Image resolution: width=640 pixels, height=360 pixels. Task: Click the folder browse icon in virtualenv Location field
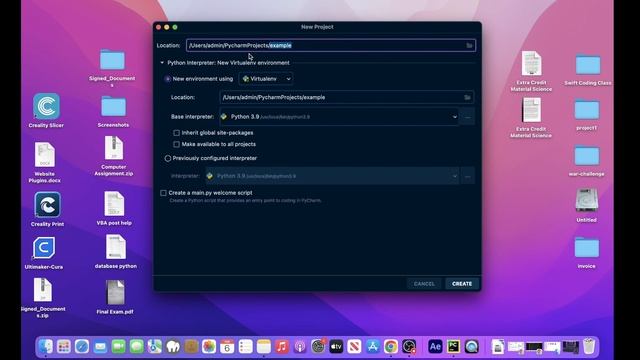[x=467, y=97]
